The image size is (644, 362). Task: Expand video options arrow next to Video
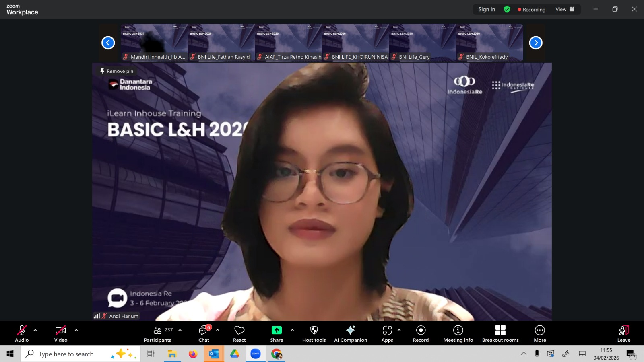tap(76, 330)
